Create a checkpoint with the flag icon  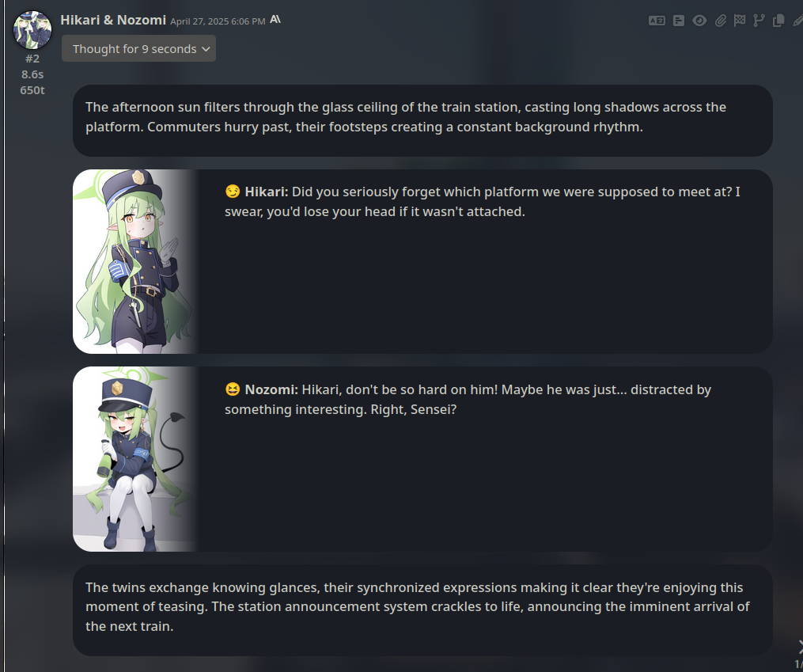click(740, 21)
